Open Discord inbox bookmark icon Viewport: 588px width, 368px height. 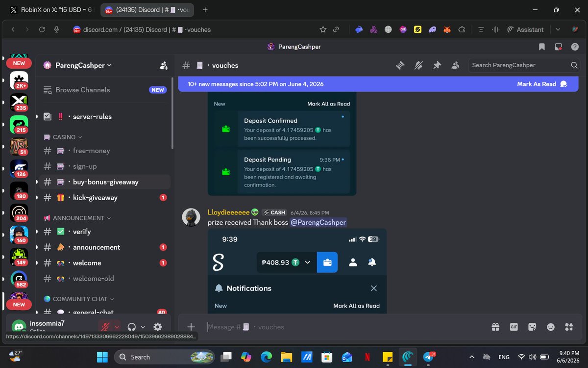click(542, 47)
